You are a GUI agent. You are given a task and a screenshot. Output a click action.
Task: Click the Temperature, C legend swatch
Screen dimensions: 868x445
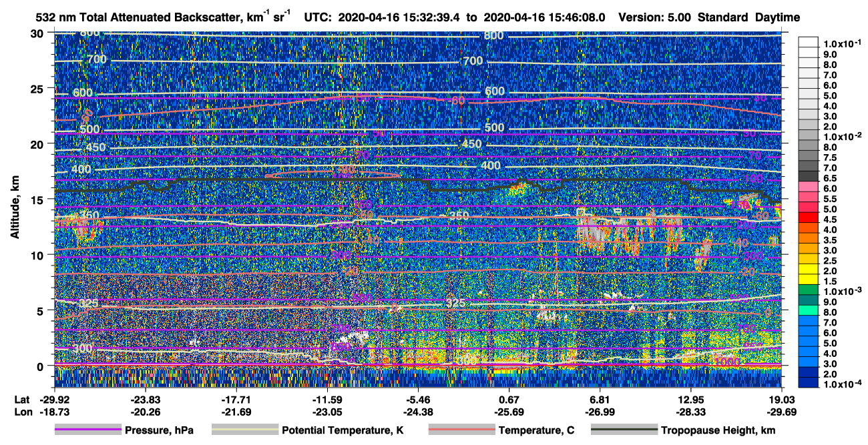tap(461, 430)
